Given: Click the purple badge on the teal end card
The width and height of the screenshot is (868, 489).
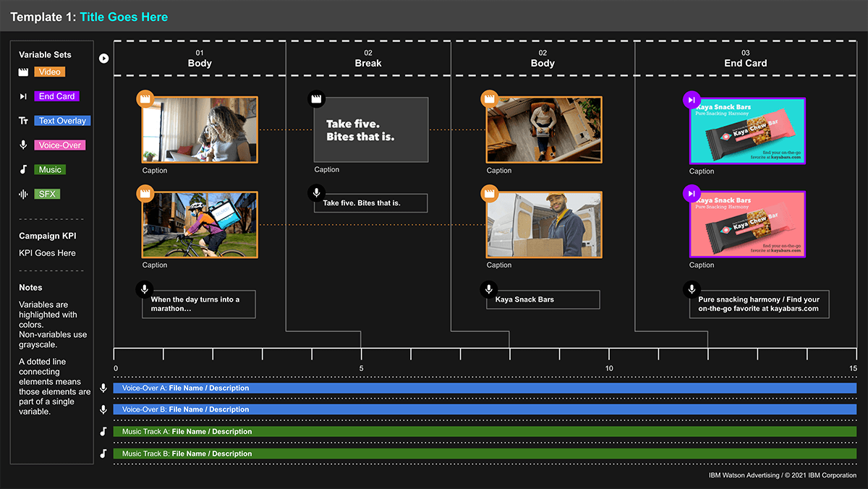Looking at the screenshot, I should click(692, 100).
